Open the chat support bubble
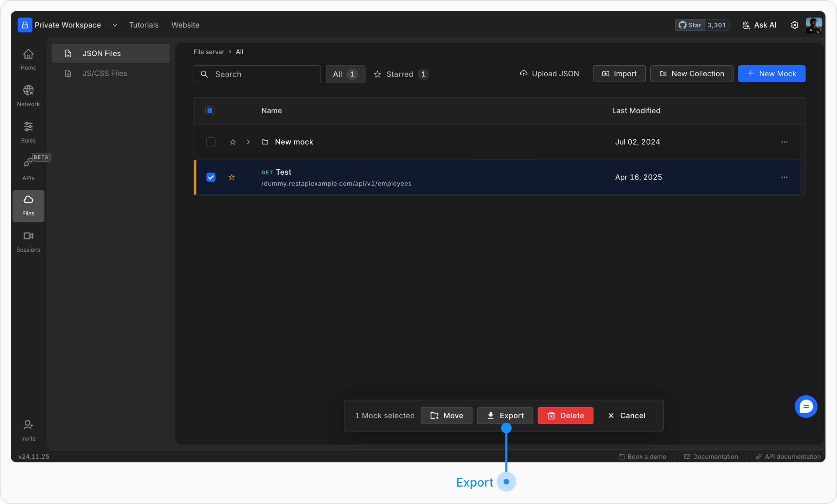Viewport: 837px width, 504px height. [x=806, y=406]
